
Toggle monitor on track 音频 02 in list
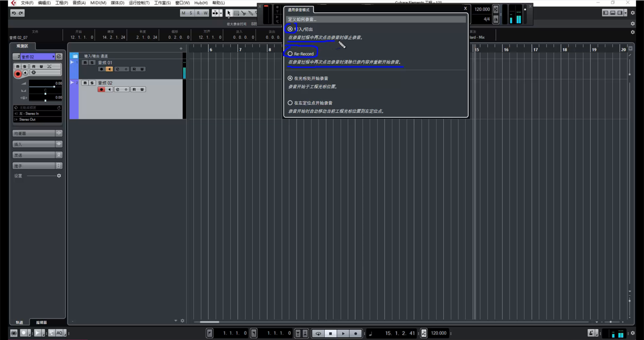pyautogui.click(x=109, y=90)
